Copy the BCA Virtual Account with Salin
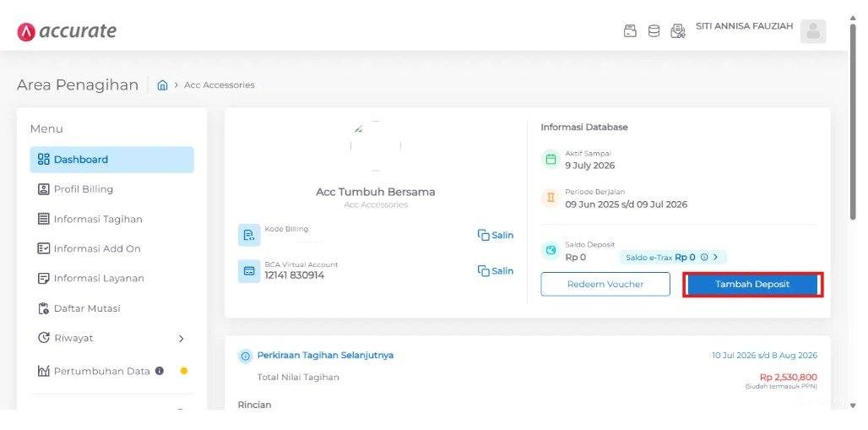 tap(496, 271)
